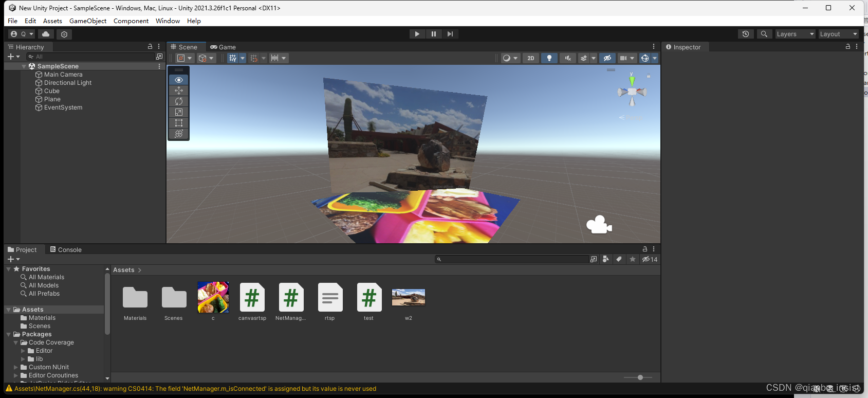Open Undo History icon
The image size is (868, 398).
746,34
